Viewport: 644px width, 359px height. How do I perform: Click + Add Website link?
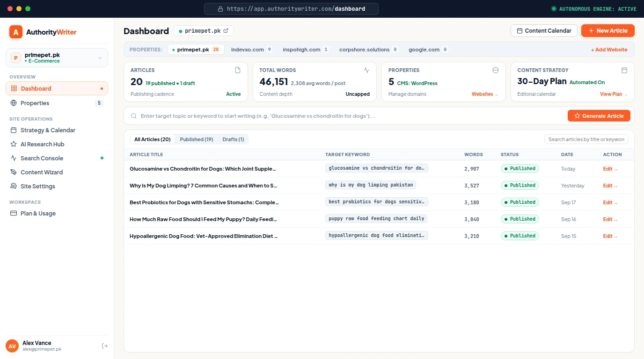[609, 50]
